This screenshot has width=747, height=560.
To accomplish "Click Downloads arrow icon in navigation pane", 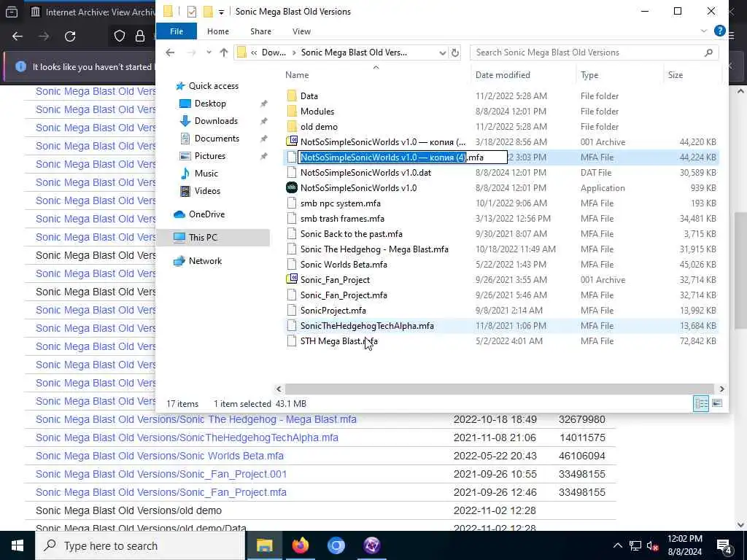I will click(185, 121).
